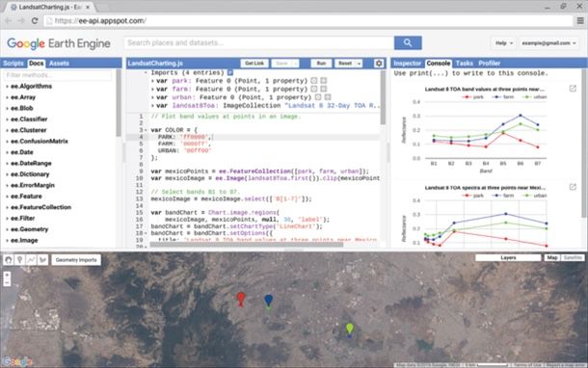This screenshot has height=368, width=588.
Task: Select the add marker tool on map
Action: (20, 260)
